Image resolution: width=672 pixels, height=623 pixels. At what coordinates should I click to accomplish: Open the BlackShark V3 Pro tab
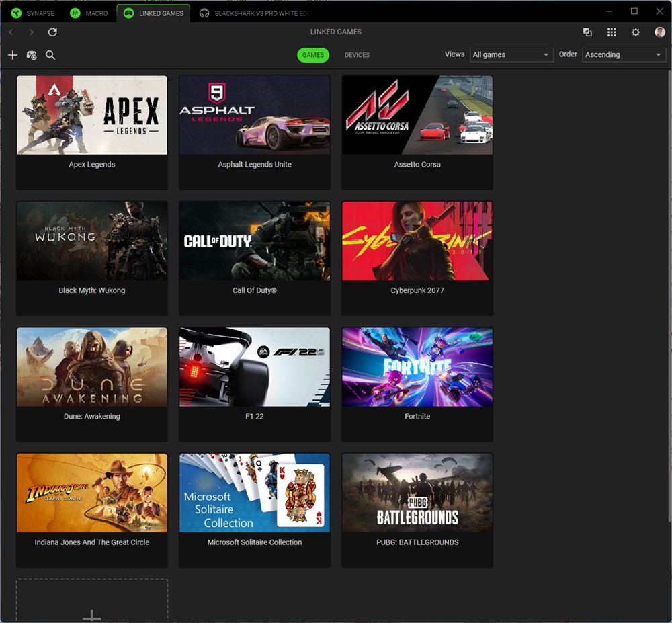(255, 13)
